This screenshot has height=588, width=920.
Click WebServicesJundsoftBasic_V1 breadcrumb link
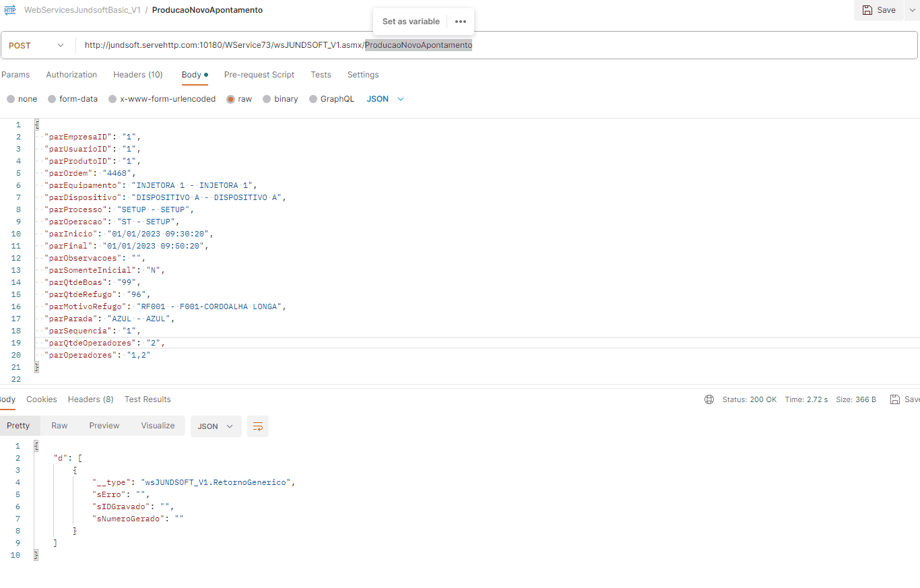82,10
